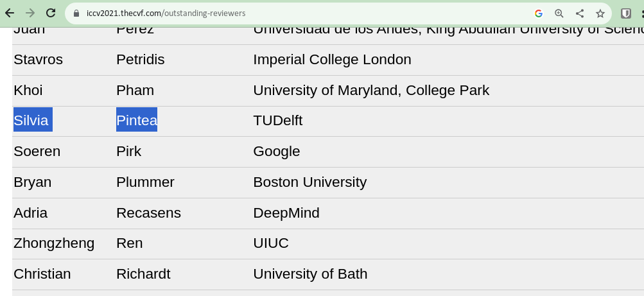Select the DeepMind affiliation entry
Viewport: 644px width, 296px height.
point(286,213)
